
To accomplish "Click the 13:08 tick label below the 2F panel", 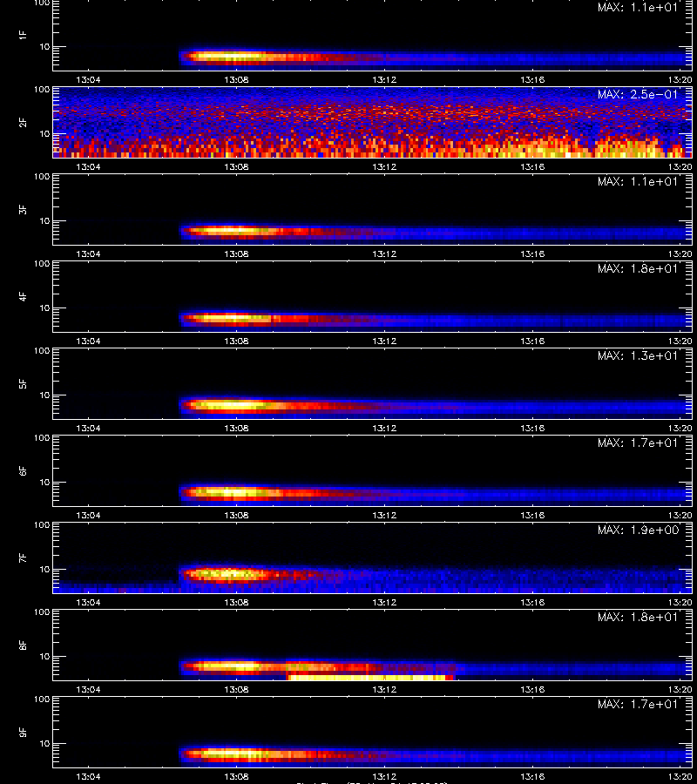I will click(x=236, y=166).
